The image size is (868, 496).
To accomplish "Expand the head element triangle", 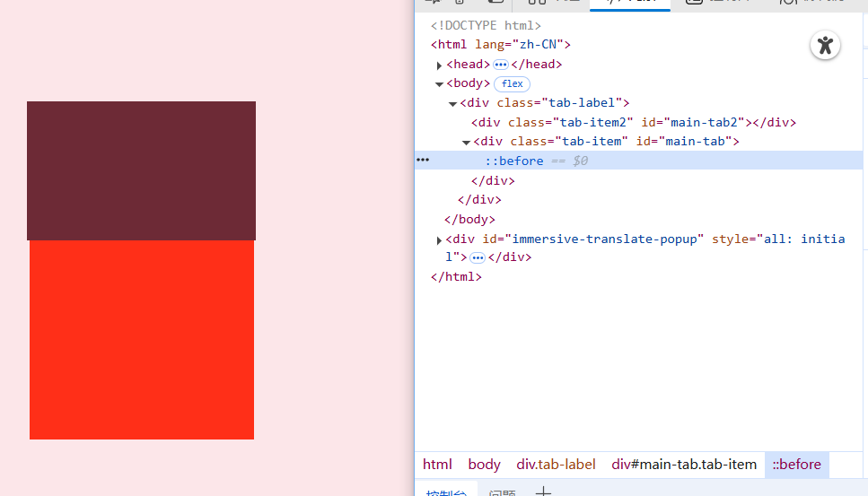I will point(439,65).
